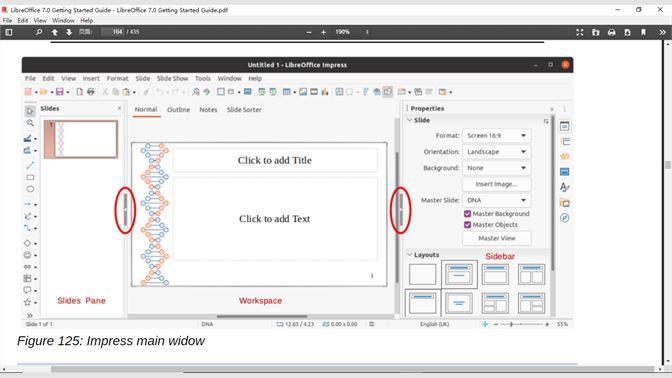672x378 pixels.
Task: Click the bookmark icon in PDF toolbar
Action: [643, 32]
